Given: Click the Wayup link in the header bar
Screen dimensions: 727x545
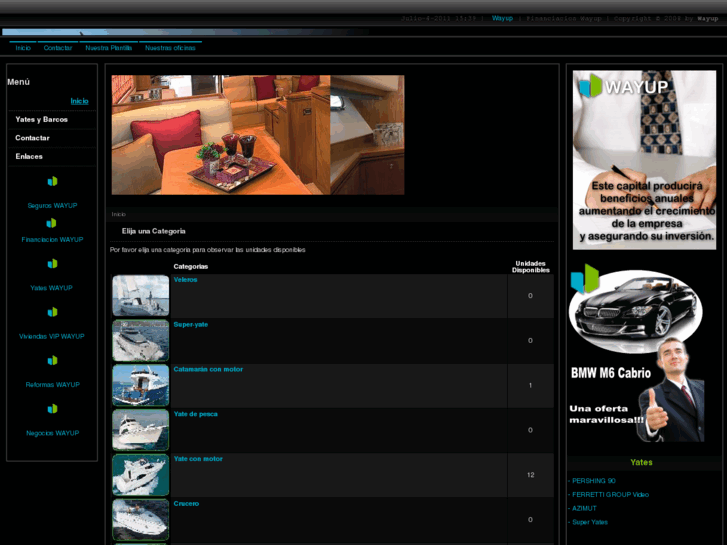Looking at the screenshot, I should click(502, 18).
